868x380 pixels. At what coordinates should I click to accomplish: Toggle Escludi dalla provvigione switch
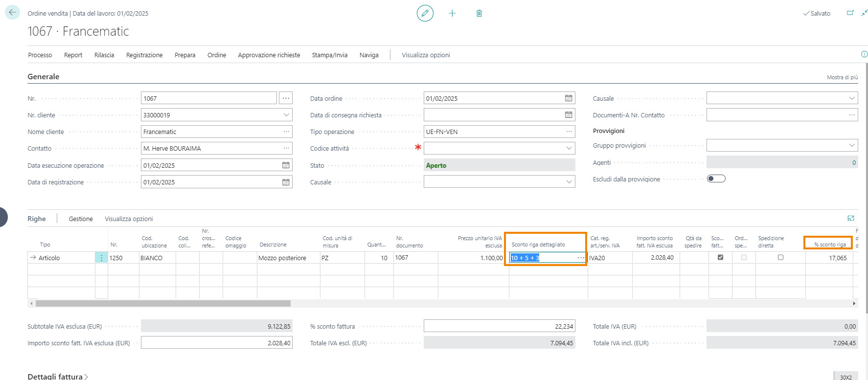click(x=716, y=179)
